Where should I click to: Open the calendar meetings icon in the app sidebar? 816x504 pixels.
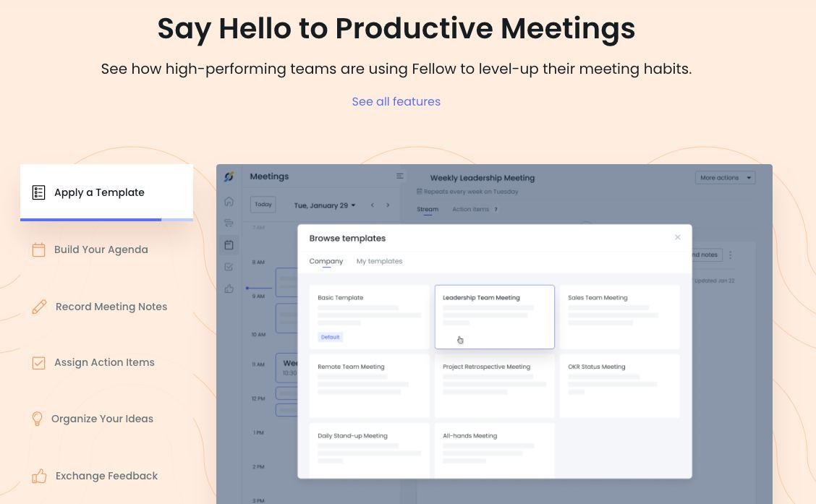click(229, 245)
